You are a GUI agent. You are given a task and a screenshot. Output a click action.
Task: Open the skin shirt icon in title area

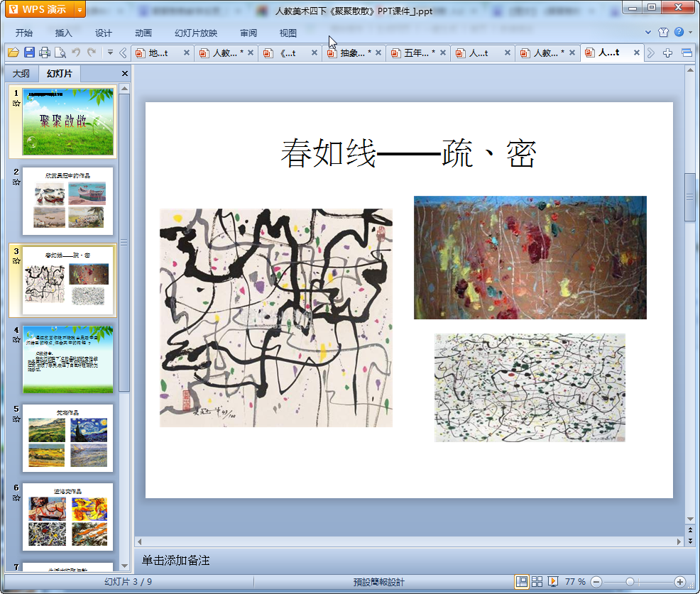(x=663, y=32)
